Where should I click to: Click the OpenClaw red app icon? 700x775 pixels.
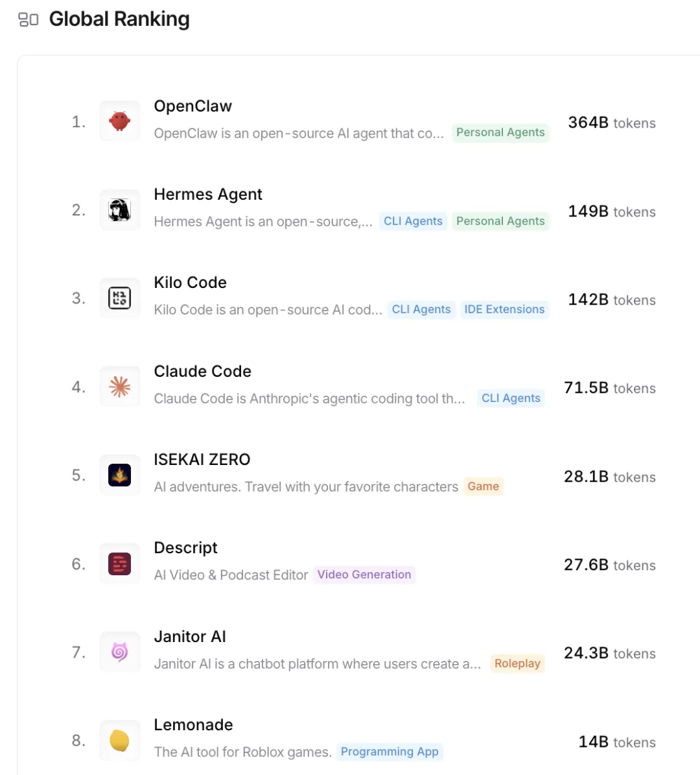120,121
